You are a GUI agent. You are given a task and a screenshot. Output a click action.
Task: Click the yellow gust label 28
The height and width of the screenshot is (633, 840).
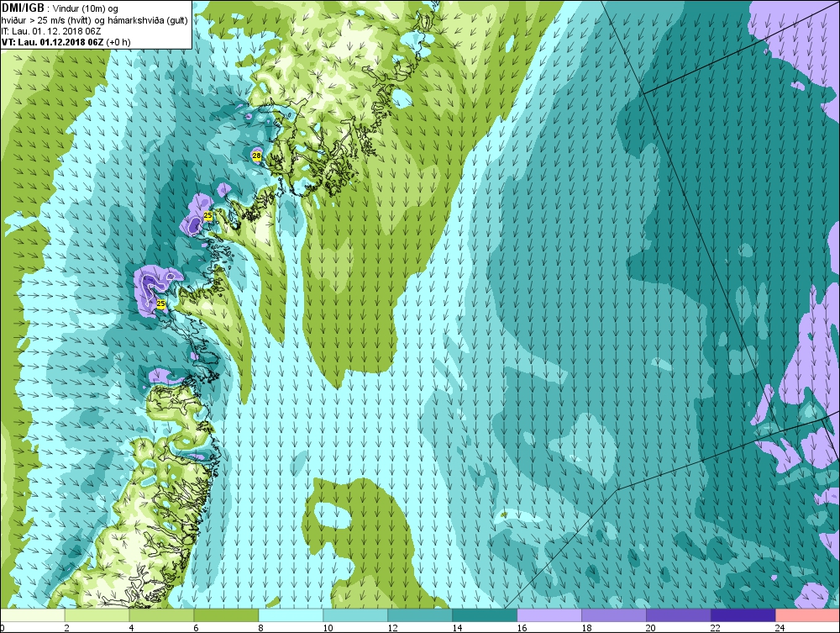[256, 156]
